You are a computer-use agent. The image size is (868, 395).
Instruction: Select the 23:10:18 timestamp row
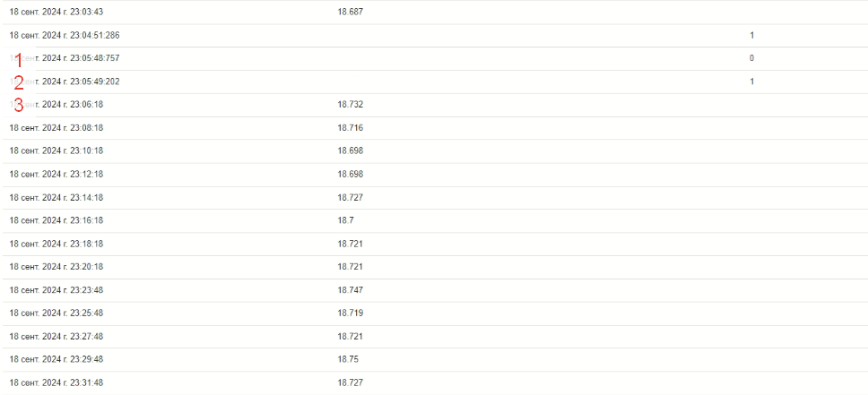434,151
